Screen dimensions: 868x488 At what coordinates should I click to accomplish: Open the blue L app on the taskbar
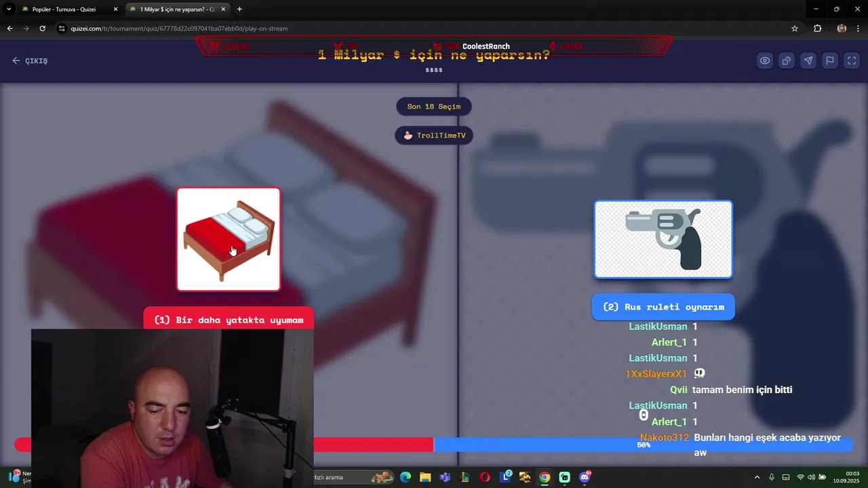click(505, 477)
